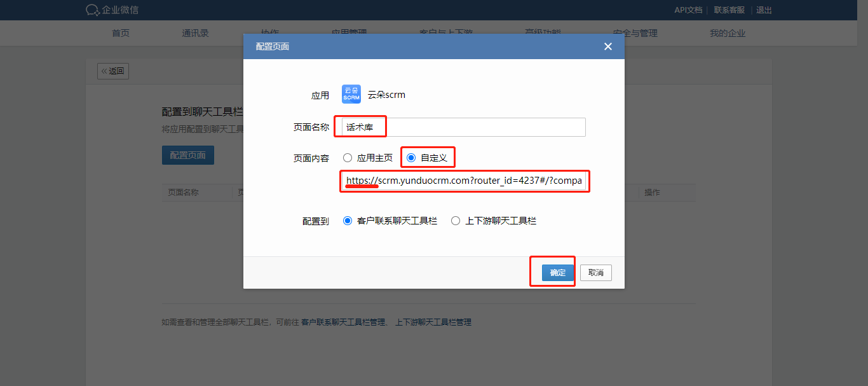The height and width of the screenshot is (386, 868).
Task: Choose 客户联系聊天工具栏 radio button
Action: coord(347,221)
